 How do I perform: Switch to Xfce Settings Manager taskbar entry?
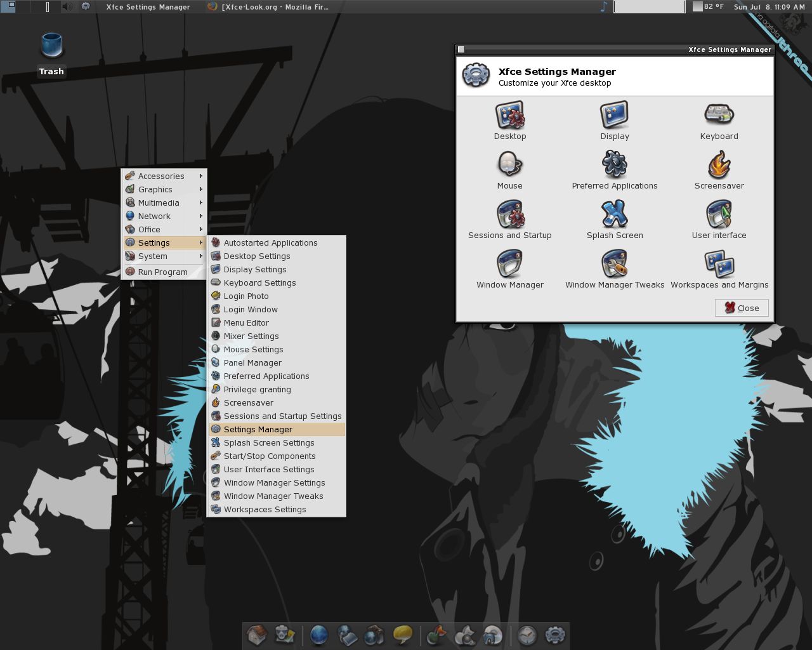pos(148,7)
